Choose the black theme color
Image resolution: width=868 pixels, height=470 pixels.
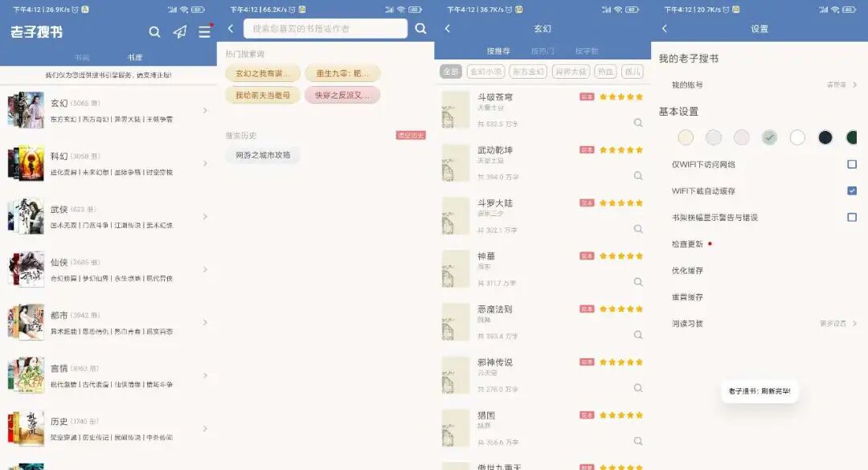point(825,137)
